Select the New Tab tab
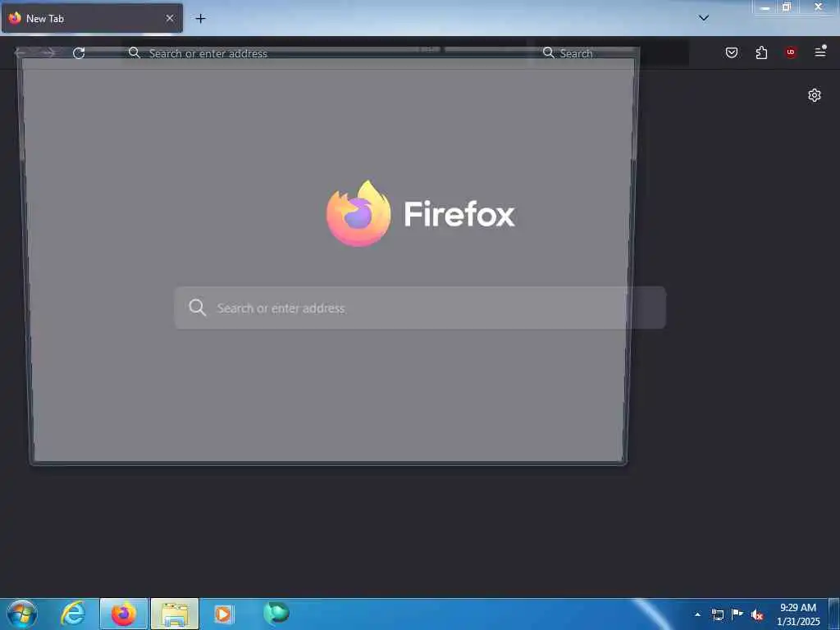 tap(92, 18)
